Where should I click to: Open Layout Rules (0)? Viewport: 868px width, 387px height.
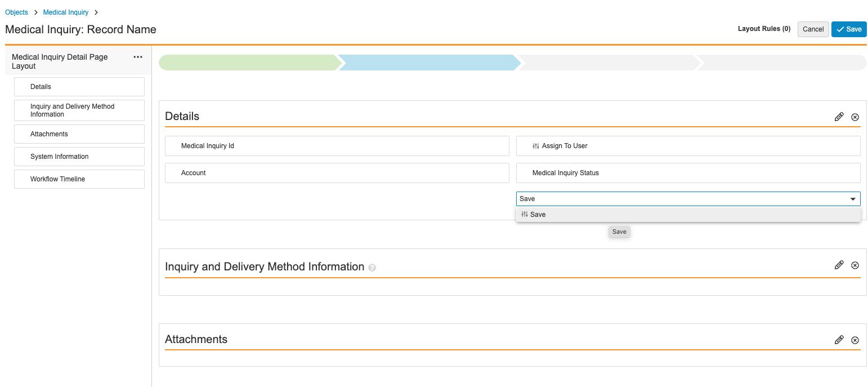point(764,29)
